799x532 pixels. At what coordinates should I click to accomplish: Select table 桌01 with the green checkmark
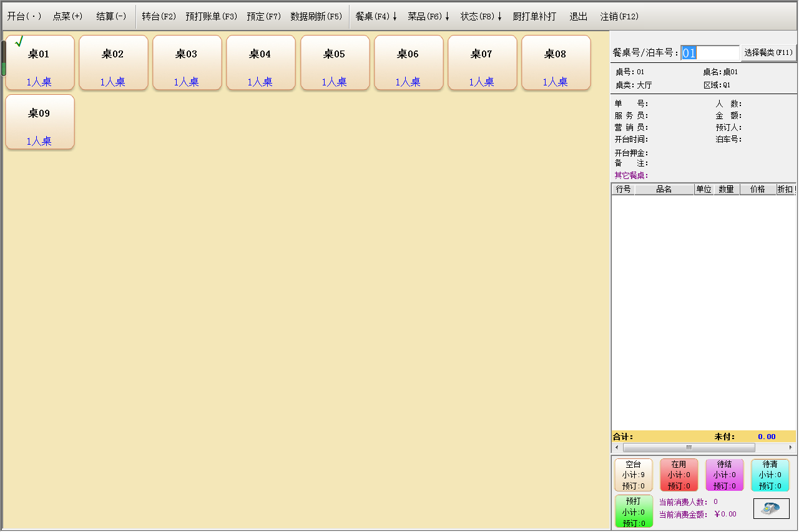tap(39, 62)
